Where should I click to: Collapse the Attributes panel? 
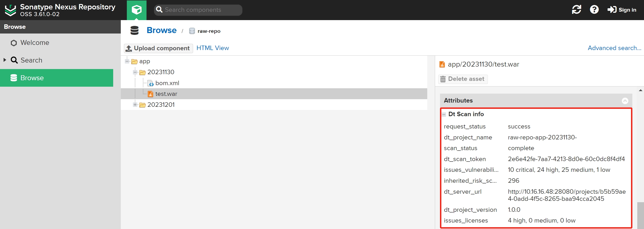coord(625,101)
